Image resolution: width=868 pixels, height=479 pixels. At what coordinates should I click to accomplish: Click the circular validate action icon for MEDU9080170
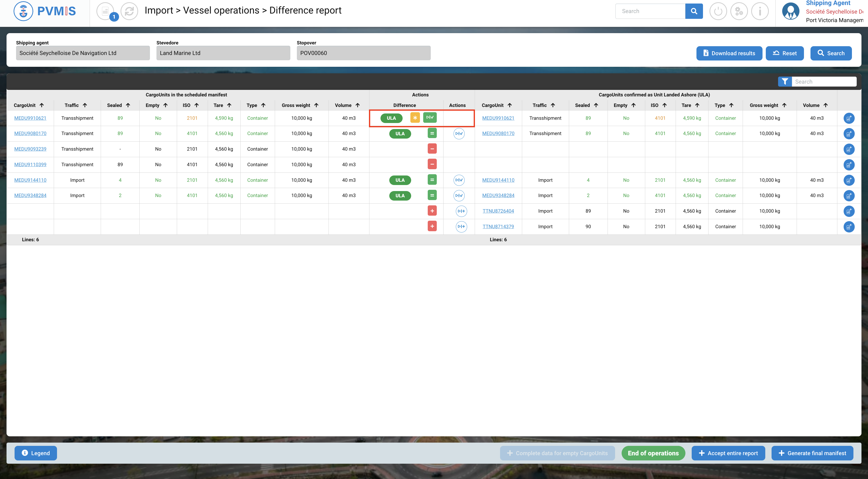click(459, 133)
